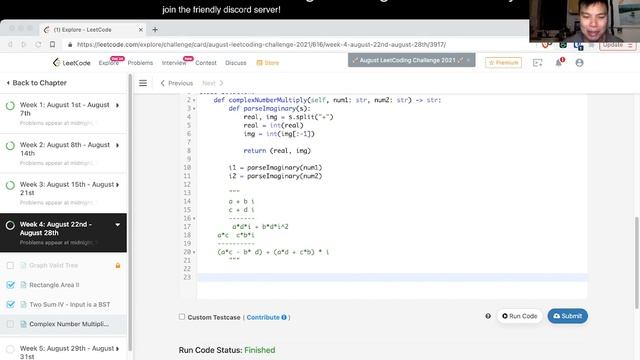
Task: Click the Week 3 progress circle icon
Action: (x=10, y=185)
